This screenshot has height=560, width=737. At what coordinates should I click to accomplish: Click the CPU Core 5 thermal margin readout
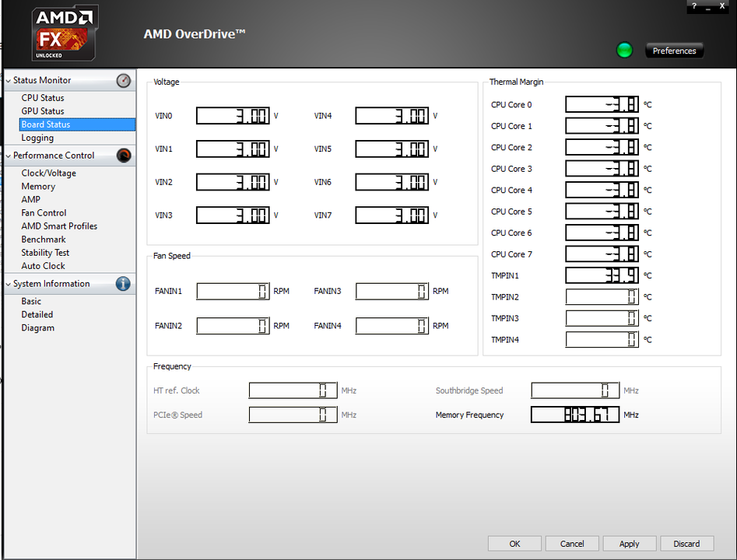point(602,212)
